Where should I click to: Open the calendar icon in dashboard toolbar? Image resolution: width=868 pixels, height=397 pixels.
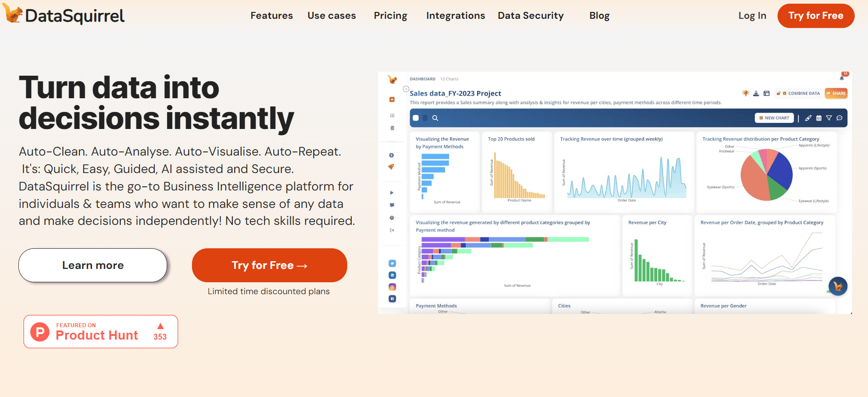coord(819,118)
